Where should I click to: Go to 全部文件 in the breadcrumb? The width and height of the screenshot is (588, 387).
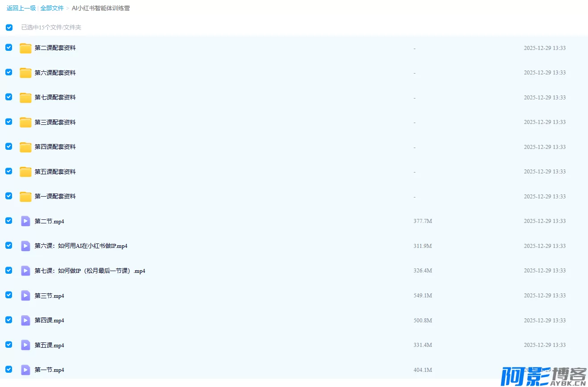click(x=52, y=8)
